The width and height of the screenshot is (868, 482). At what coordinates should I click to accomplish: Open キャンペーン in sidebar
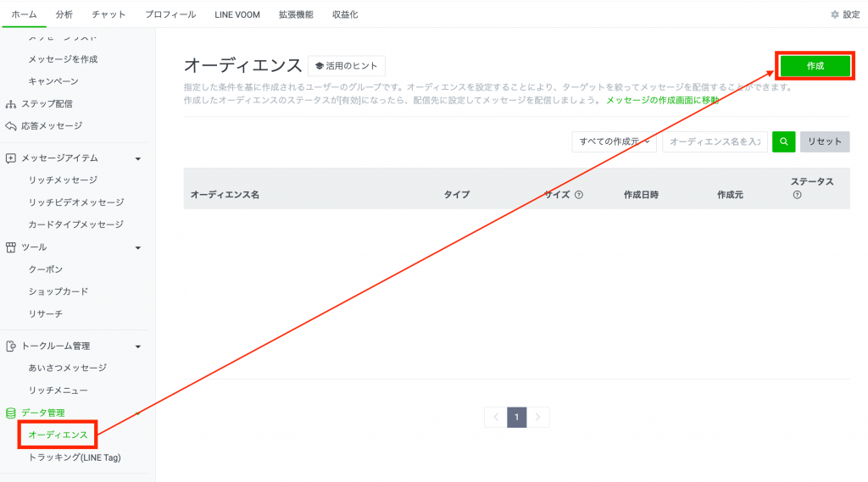(53, 81)
